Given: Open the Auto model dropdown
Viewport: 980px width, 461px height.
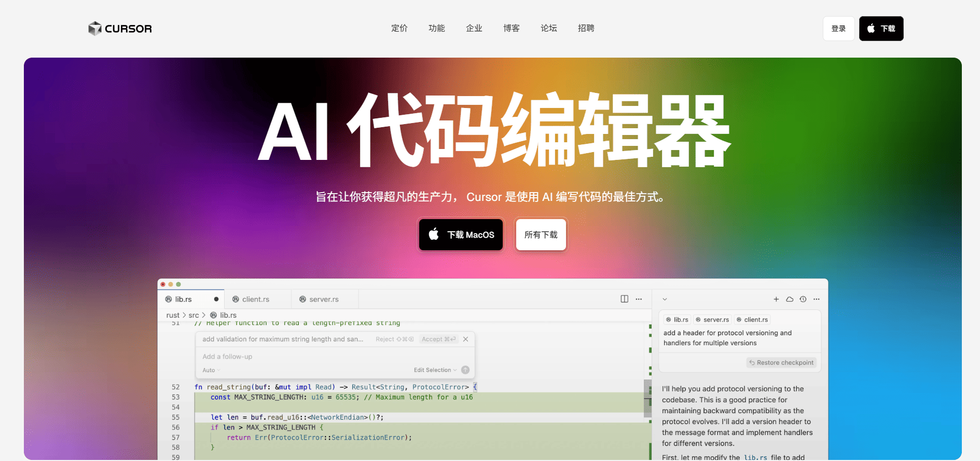Looking at the screenshot, I should (x=211, y=370).
